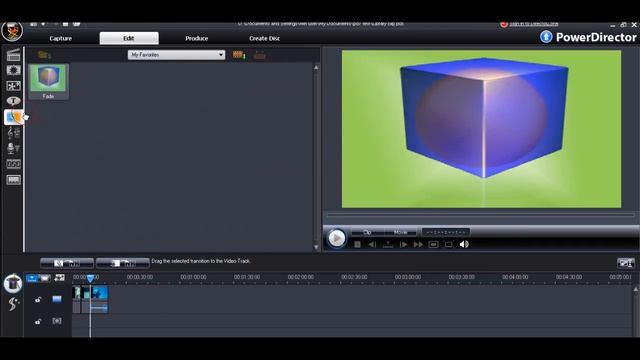This screenshot has height=360, width=640.
Task: Click the mixer icon beside the timeline view buttons
Action: [x=59, y=278]
